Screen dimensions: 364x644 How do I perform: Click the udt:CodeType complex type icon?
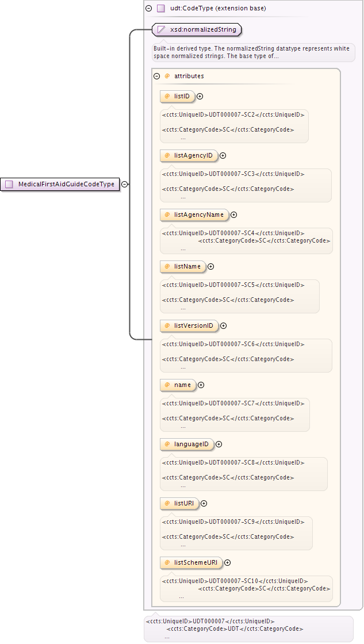(161, 8)
